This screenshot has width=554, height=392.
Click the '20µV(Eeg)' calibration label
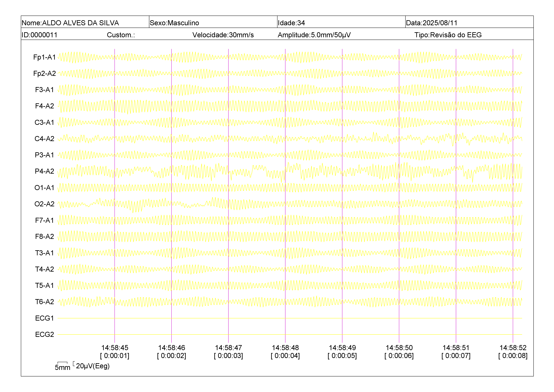pyautogui.click(x=93, y=366)
